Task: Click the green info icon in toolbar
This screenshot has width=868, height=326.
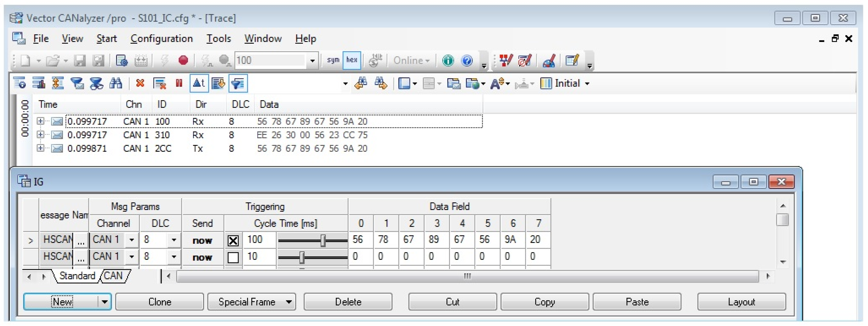Action: coord(448,61)
